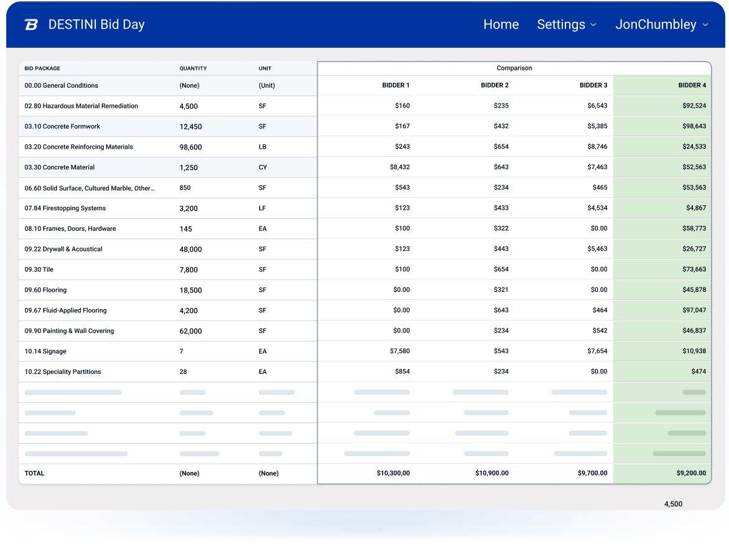The width and height of the screenshot is (729, 560).
Task: Click Bidder 3 value $6,543 for Hazardous Material
Action: coord(597,106)
